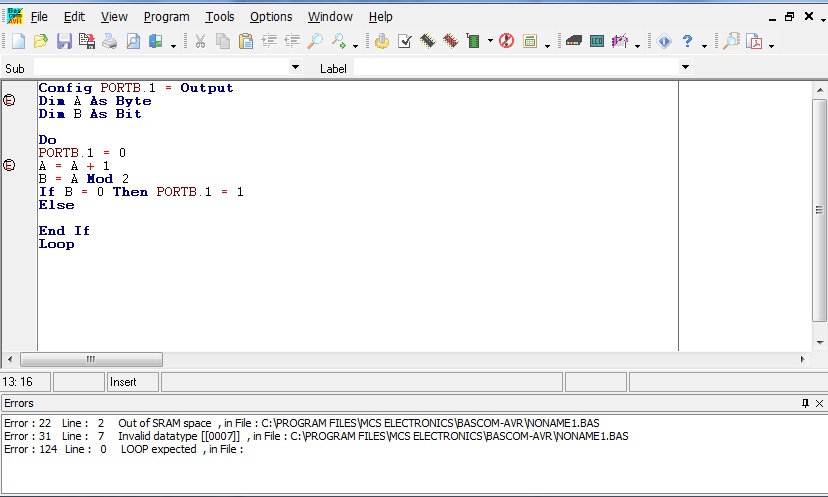828x497 pixels.
Task: Click the editor scroll-right arrow
Action: 803,360
